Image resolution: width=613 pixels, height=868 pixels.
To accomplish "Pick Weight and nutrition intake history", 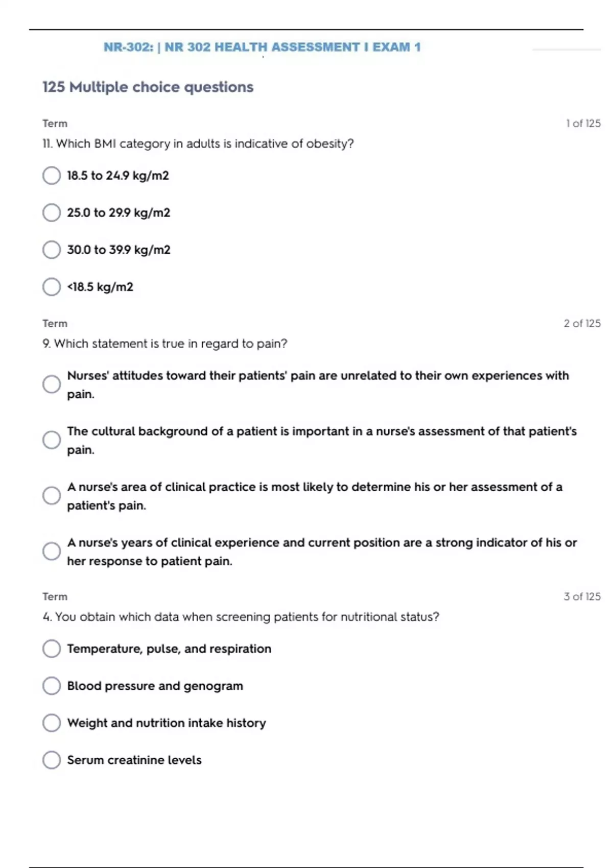I will pyautogui.click(x=52, y=723).
